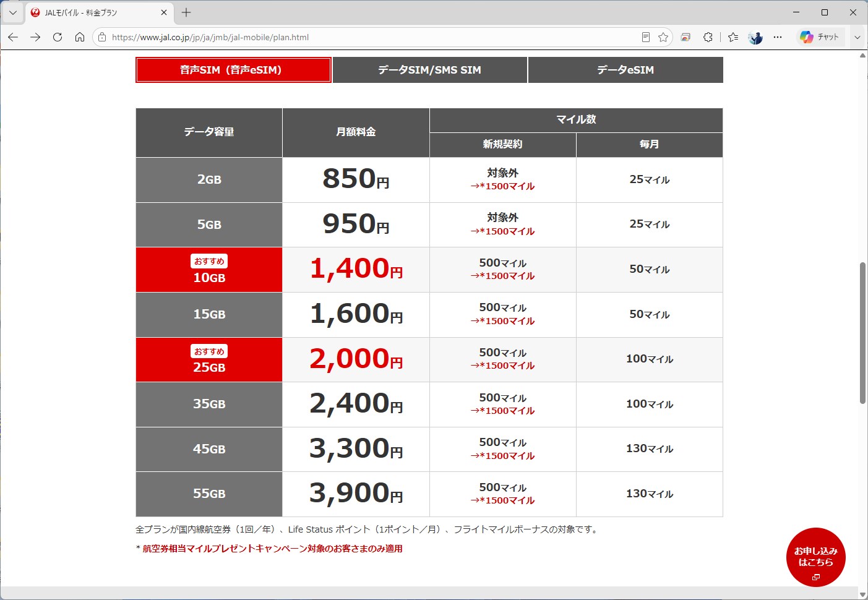Click the vertical scrollbar thumb
Screen dimensions: 868x600
(862, 333)
